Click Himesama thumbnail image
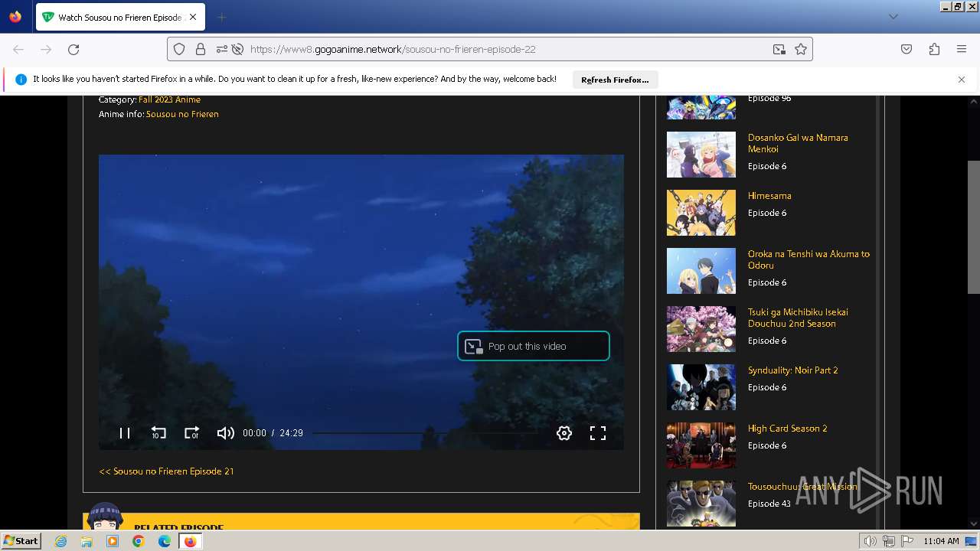Screen dimensions: 980x551 701,213
